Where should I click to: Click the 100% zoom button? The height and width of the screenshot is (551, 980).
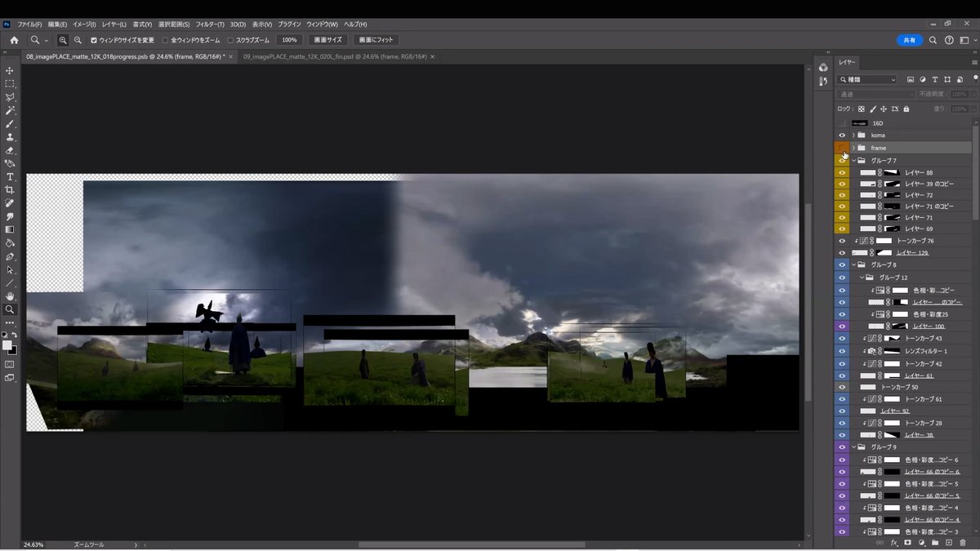[289, 40]
